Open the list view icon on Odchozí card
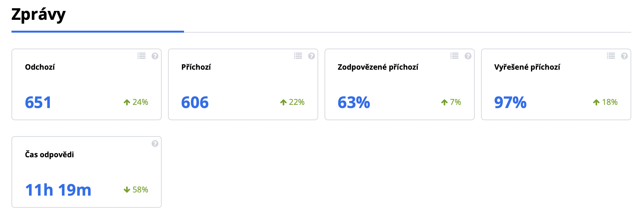Viewport: 644px width, 218px height. pos(142,56)
